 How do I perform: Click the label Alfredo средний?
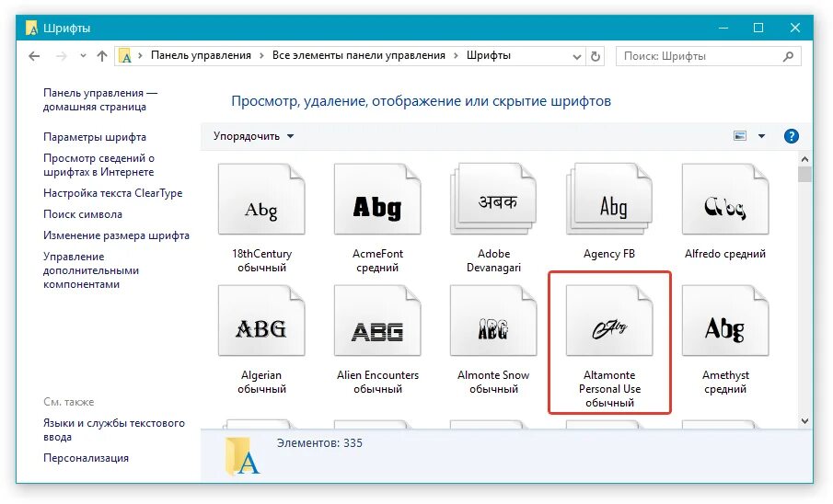(725, 254)
